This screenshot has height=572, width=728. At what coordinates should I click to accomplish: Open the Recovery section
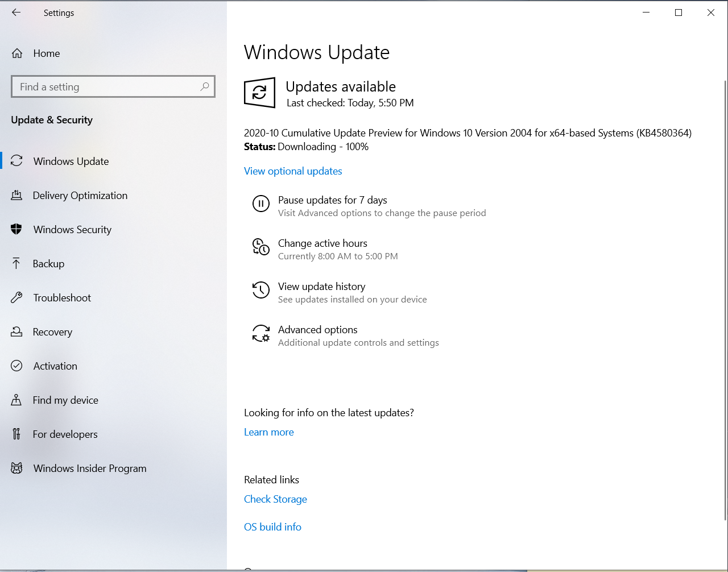(52, 332)
